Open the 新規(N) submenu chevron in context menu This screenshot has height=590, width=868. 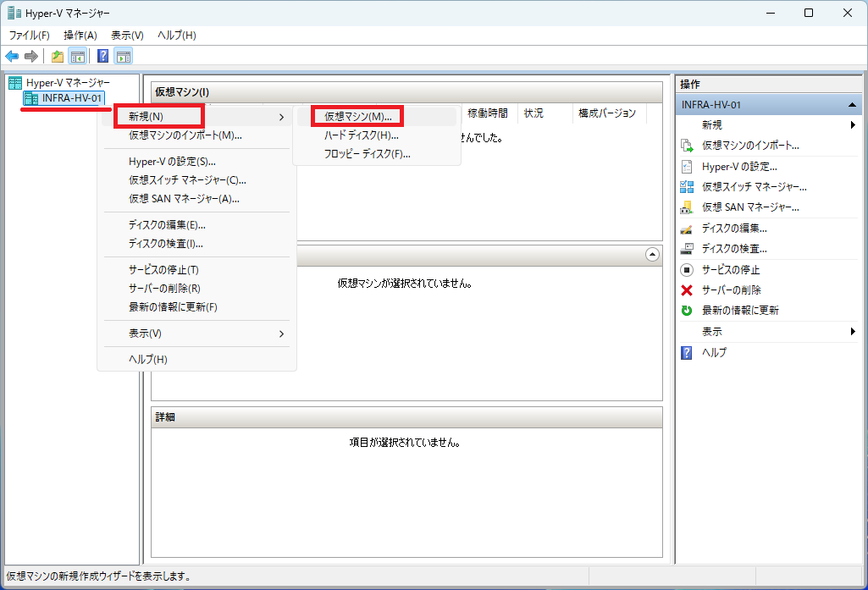(x=281, y=117)
